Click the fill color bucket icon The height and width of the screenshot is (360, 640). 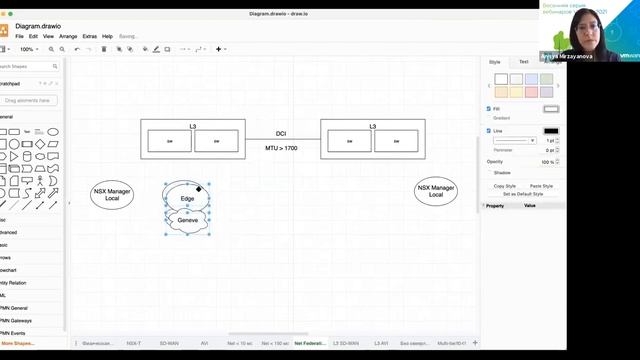click(x=145, y=49)
